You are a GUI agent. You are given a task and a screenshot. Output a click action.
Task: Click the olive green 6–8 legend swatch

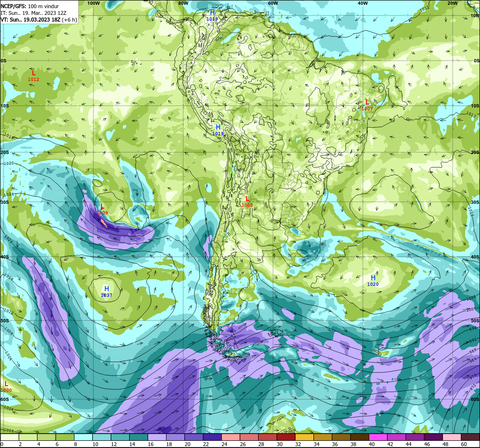coord(65,437)
